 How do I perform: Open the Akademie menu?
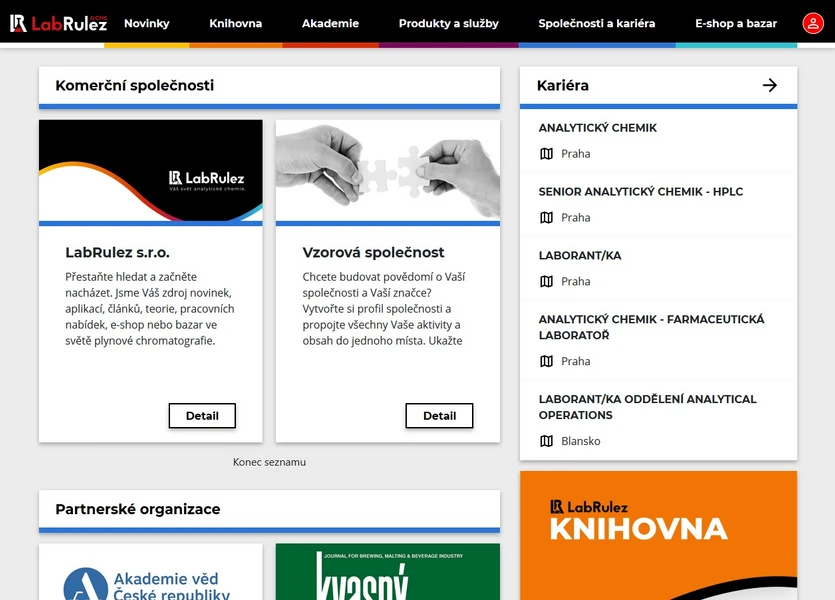tap(330, 22)
